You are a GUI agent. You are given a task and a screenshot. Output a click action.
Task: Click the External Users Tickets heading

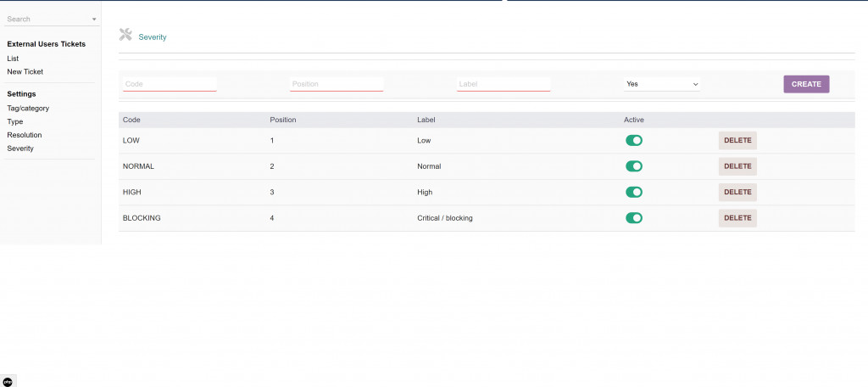point(47,44)
